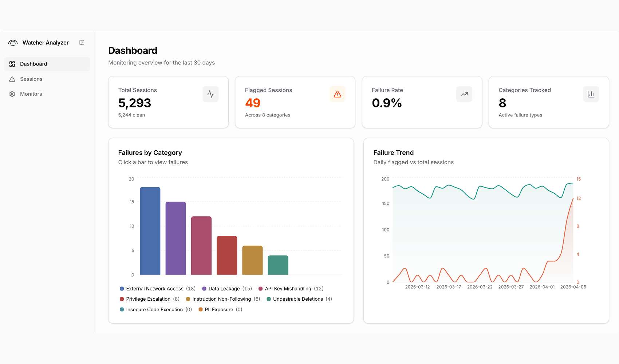Click the PII Exposure legend entry
Viewport: 619px width, 364px height.
point(219,310)
